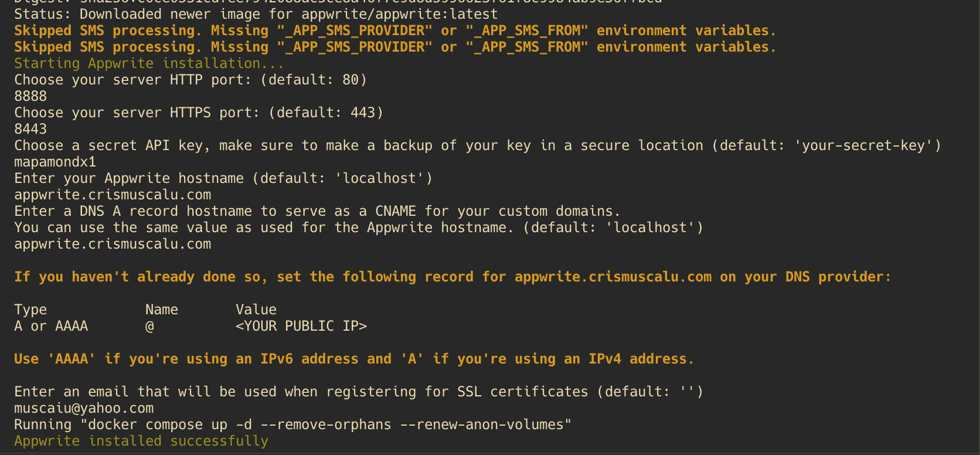
Task: Click the entered HTTPS port value 8443
Action: 30,129
